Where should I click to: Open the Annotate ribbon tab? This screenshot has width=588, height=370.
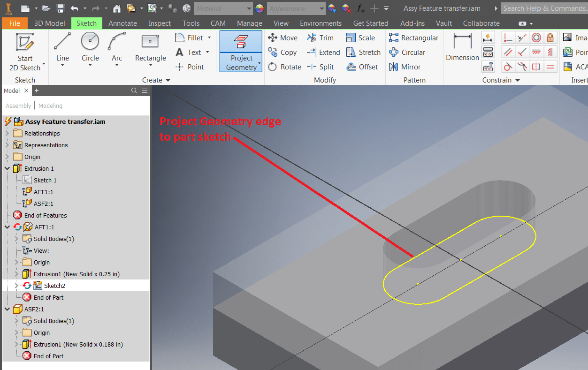[122, 23]
